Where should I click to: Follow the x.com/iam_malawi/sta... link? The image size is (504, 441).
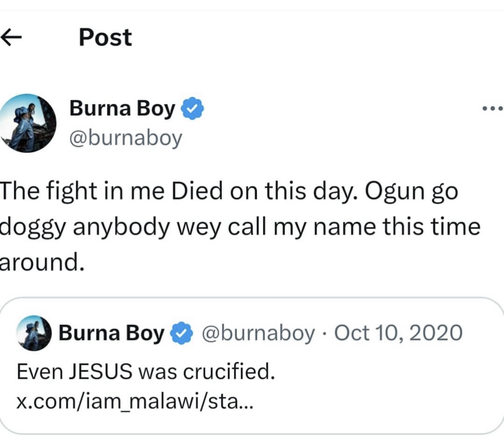coord(135,402)
